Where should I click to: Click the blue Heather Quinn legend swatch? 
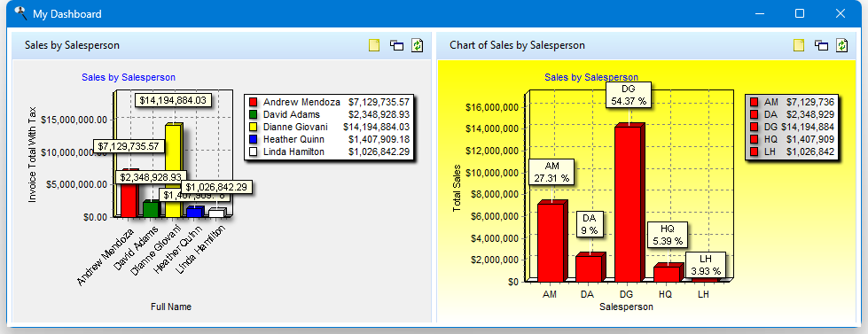254,139
